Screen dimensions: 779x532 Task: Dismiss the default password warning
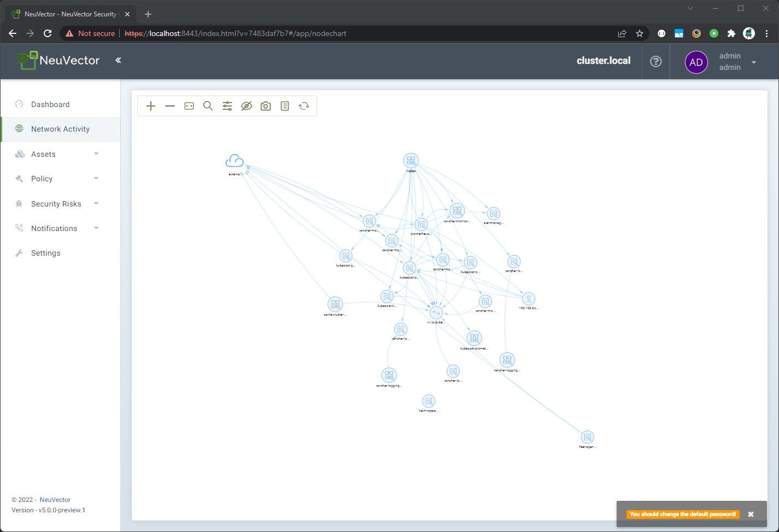pyautogui.click(x=751, y=514)
